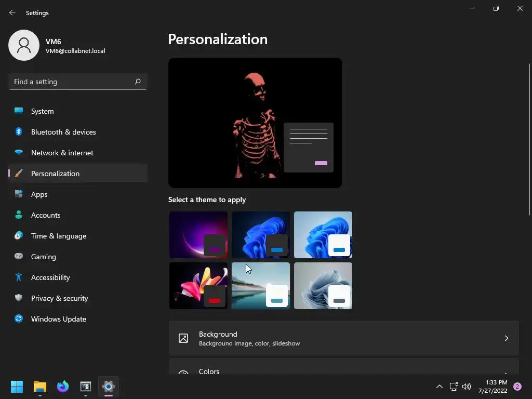Viewport: 532px width, 399px height.
Task: Open Time & language settings
Action: (x=78, y=235)
